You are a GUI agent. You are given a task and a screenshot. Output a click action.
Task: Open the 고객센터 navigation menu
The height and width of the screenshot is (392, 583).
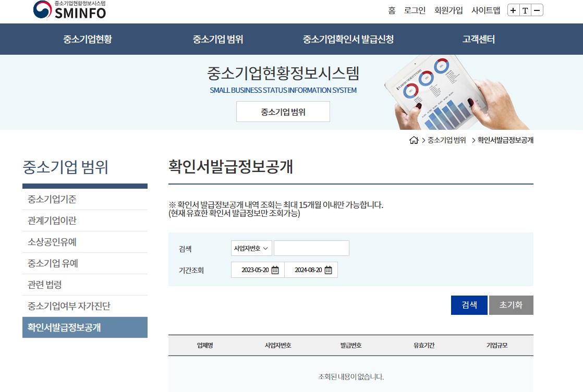[478, 39]
